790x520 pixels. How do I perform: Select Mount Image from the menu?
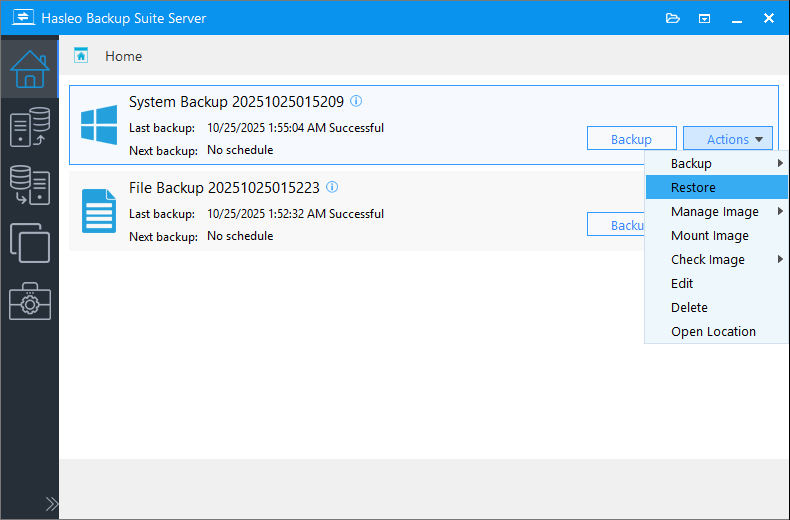click(x=716, y=236)
